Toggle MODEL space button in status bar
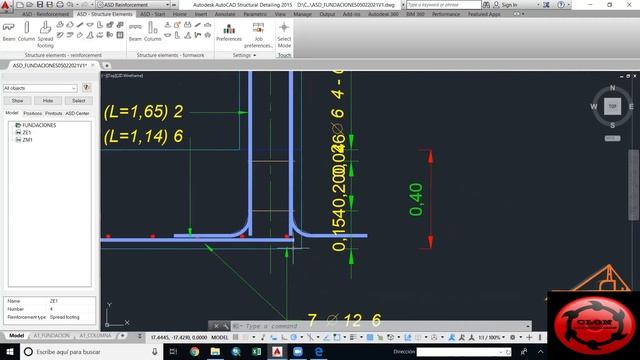 click(x=220, y=337)
